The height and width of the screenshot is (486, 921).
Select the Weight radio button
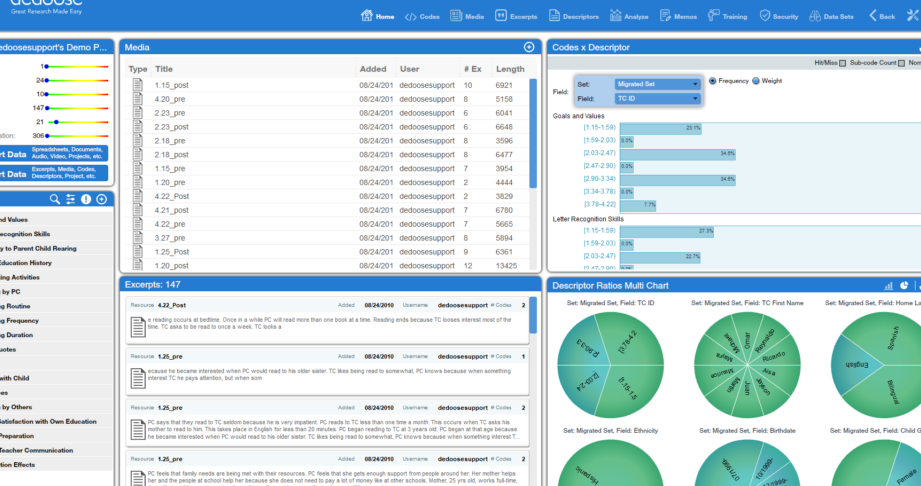coord(756,81)
